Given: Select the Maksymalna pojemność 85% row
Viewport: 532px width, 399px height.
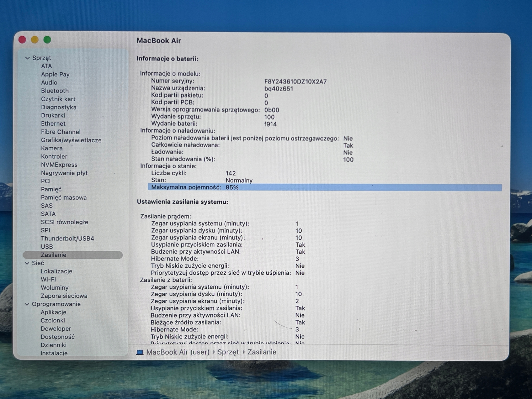Looking at the screenshot, I should [325, 188].
